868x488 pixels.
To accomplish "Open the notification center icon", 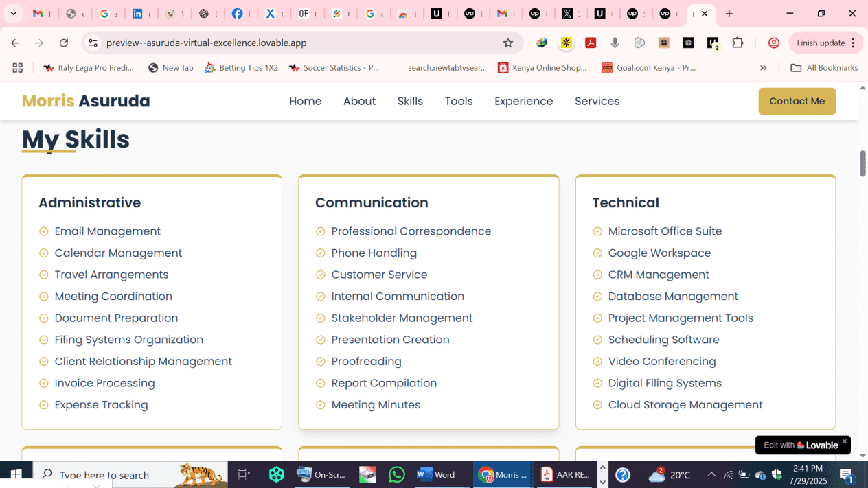I will (846, 475).
